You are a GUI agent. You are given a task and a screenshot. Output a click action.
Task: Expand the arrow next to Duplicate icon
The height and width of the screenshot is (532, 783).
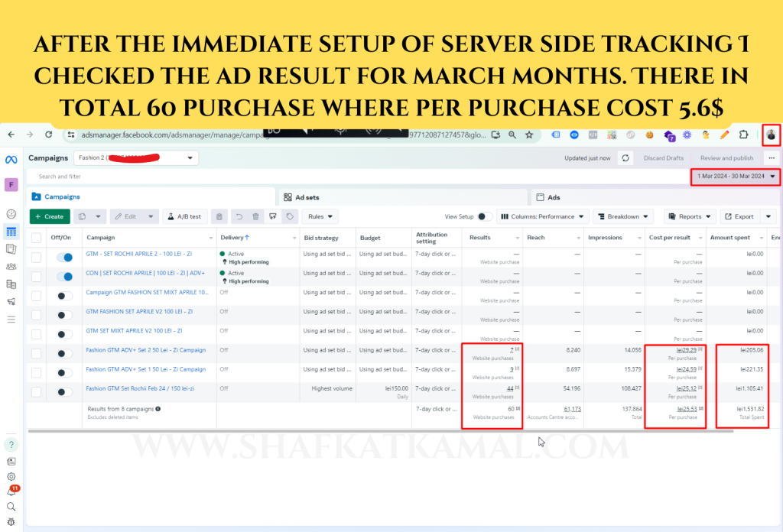pyautogui.click(x=99, y=216)
